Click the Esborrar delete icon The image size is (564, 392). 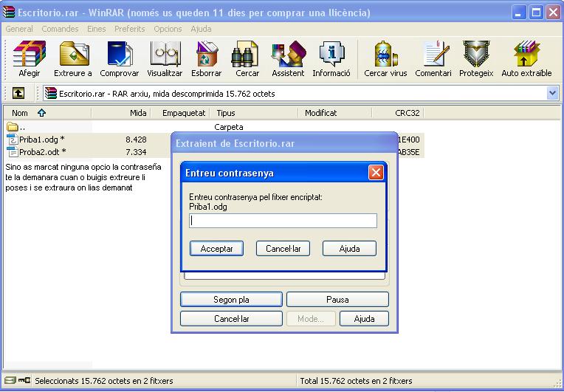207,54
